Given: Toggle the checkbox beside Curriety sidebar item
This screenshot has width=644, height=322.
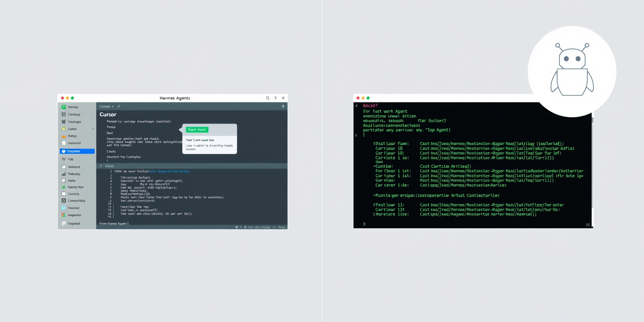Looking at the screenshot, I should (x=64, y=194).
